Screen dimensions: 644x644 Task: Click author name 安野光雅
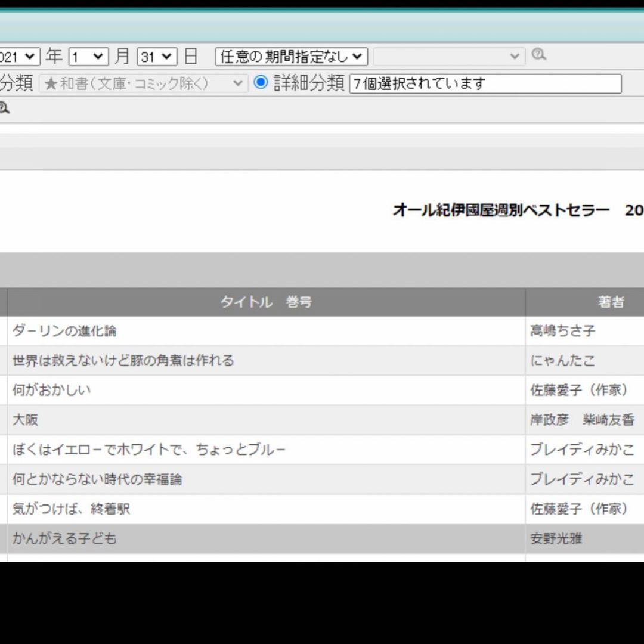pos(556,539)
